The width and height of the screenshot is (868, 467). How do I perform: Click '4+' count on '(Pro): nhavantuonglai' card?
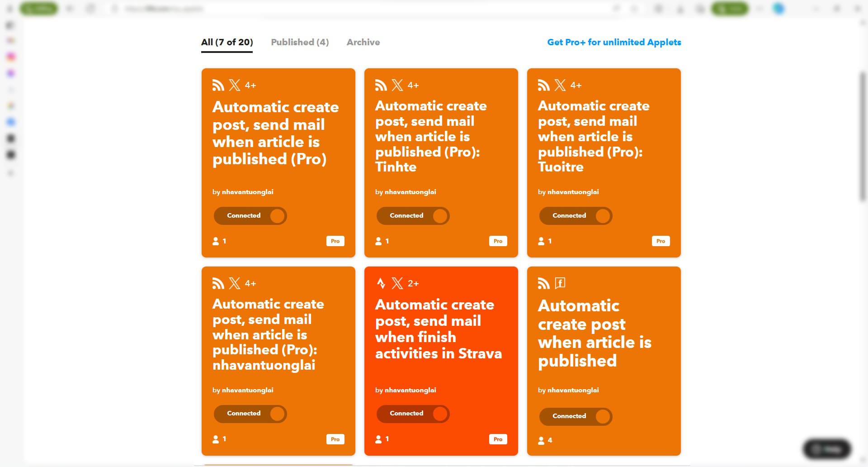(250, 283)
